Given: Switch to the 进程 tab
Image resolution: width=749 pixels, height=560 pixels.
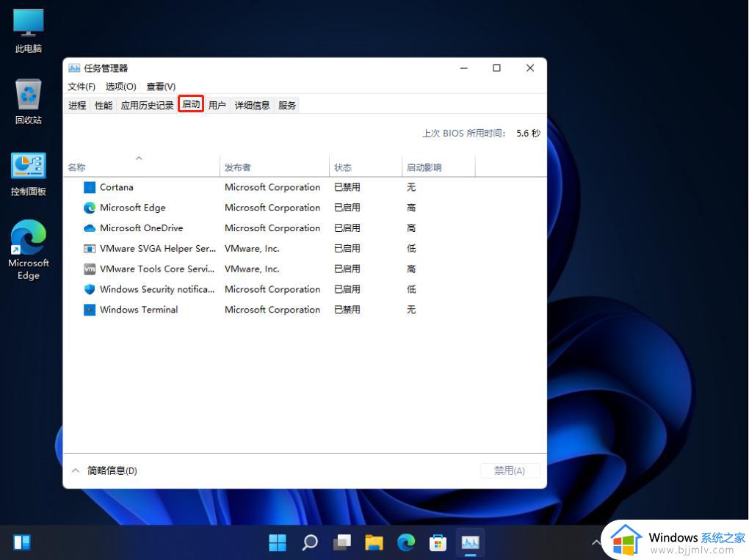Looking at the screenshot, I should [77, 105].
